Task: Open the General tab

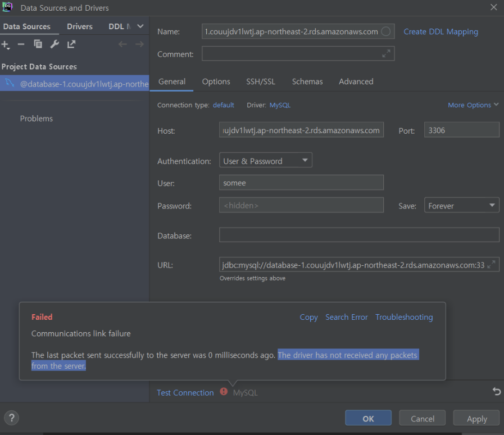Action: pos(172,81)
